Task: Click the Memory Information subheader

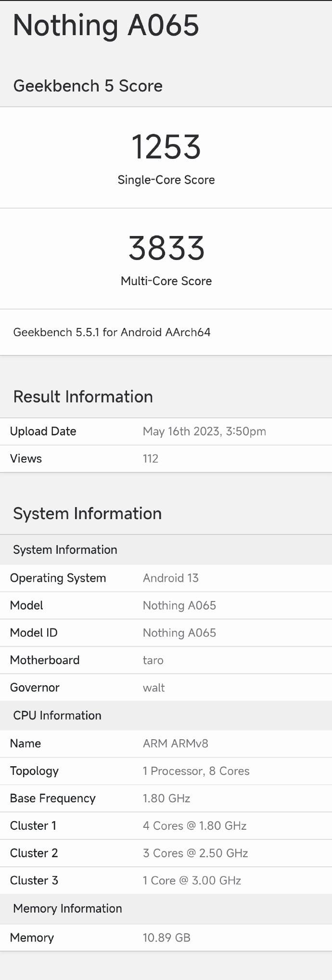Action: click(x=67, y=909)
